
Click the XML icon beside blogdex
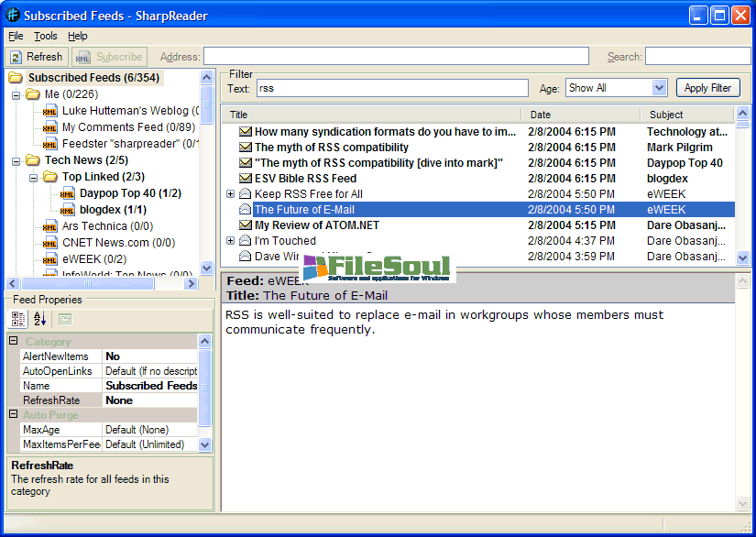pyautogui.click(x=67, y=210)
